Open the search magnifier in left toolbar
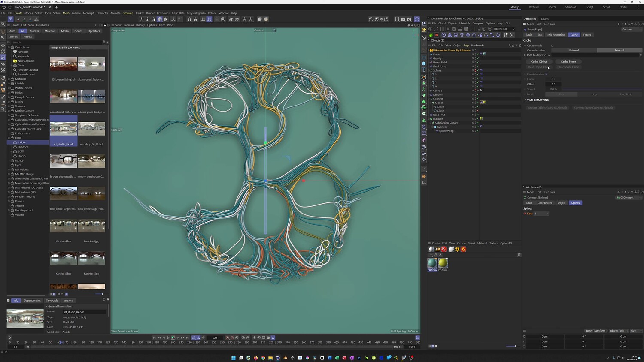 [3, 24]
